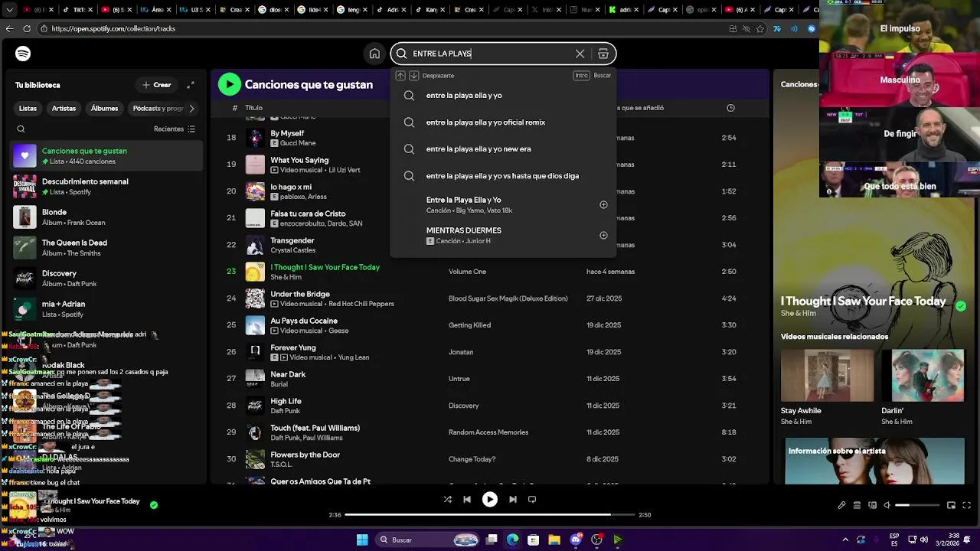Image resolution: width=980 pixels, height=551 pixels.
Task: Click the main play button in player bar
Action: 490,500
